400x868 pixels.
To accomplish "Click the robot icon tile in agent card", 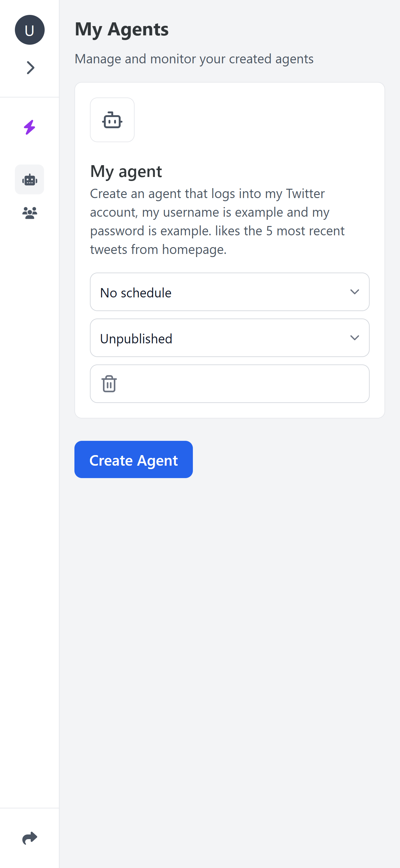I will tap(112, 120).
